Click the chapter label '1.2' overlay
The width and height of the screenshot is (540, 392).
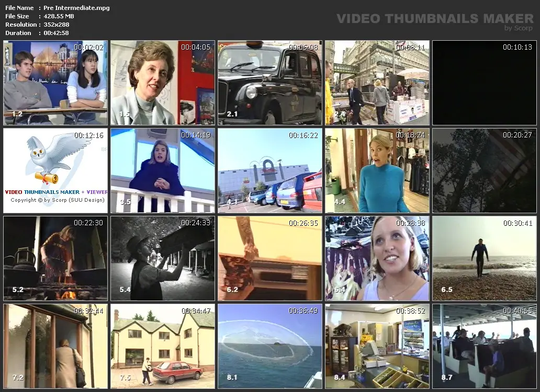coord(17,114)
